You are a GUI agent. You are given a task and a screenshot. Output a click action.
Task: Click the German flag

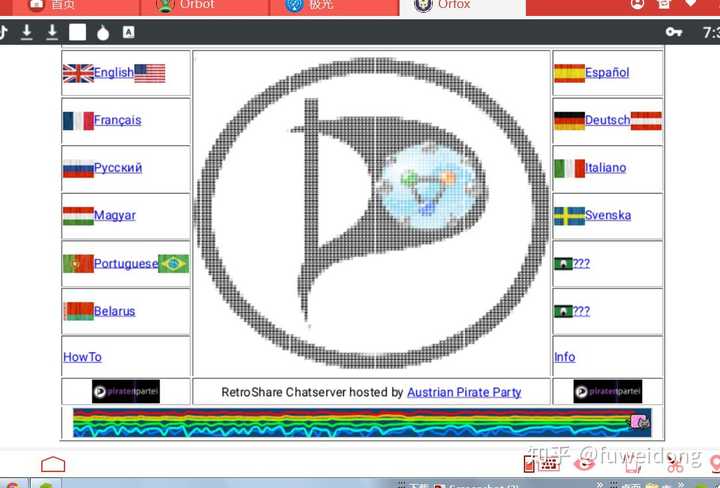coord(569,121)
